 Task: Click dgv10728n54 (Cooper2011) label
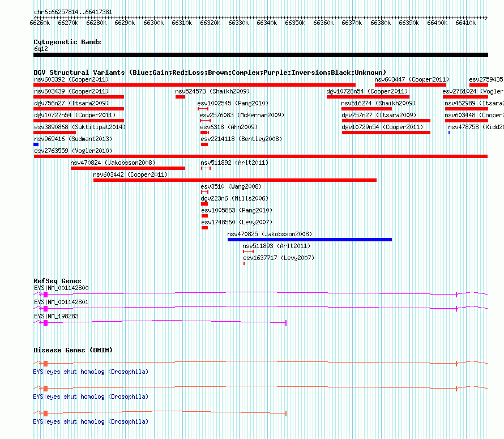click(367, 91)
